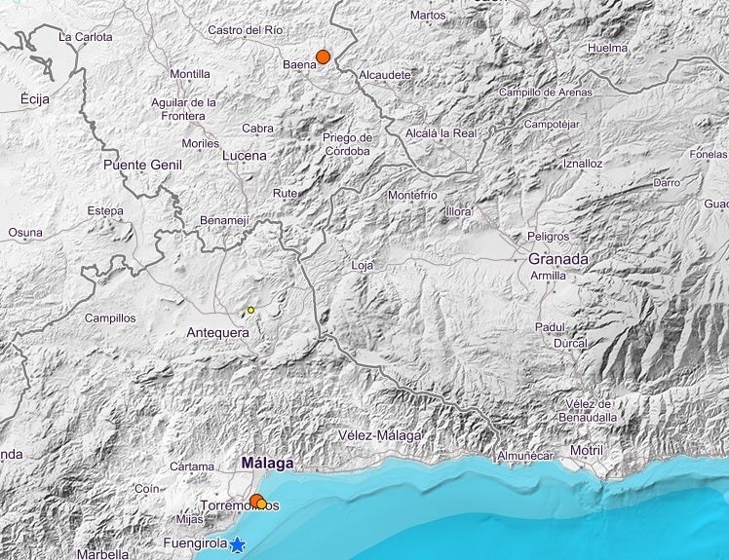Click the Granada city label
Viewport: 729px width, 560px height.
point(558,259)
